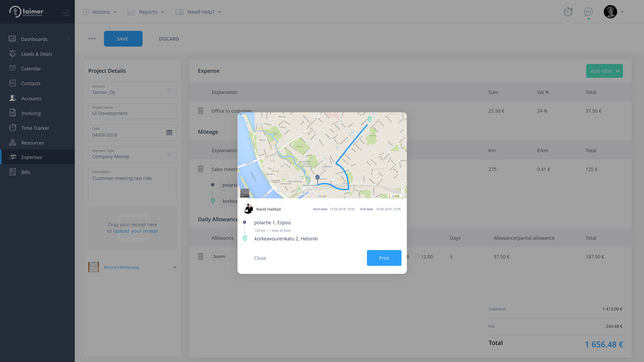644x362 pixels.
Task: Remove the Resturant Receipt.jpeg attachment
Action: [x=175, y=267]
